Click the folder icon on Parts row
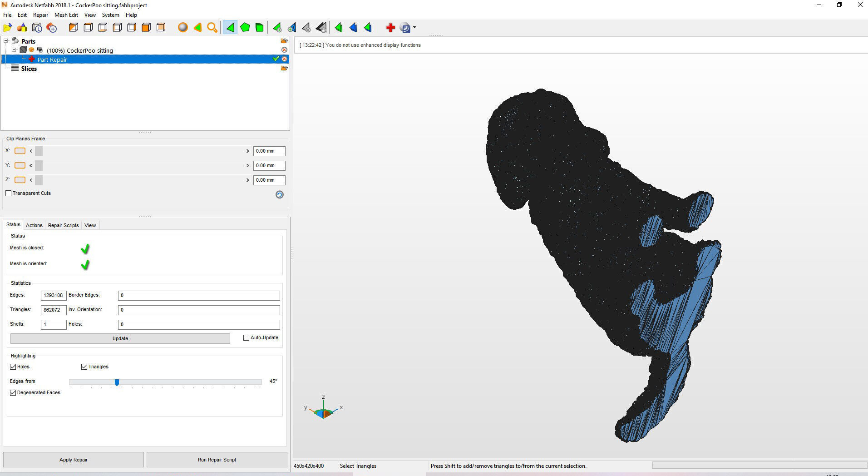Image resolution: width=868 pixels, height=476 pixels. click(284, 41)
